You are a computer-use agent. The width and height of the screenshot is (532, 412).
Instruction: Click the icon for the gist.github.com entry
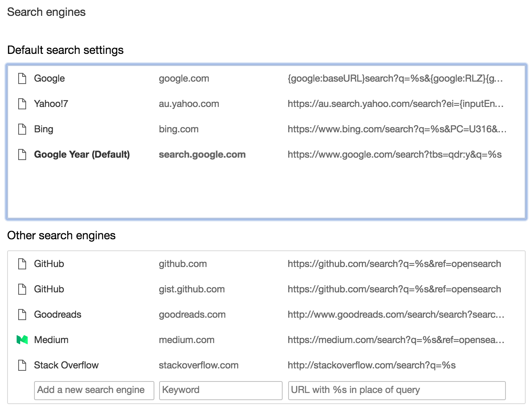pos(22,289)
